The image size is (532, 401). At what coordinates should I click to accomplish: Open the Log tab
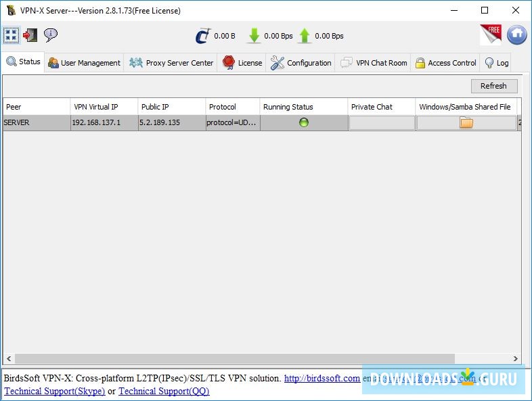496,63
